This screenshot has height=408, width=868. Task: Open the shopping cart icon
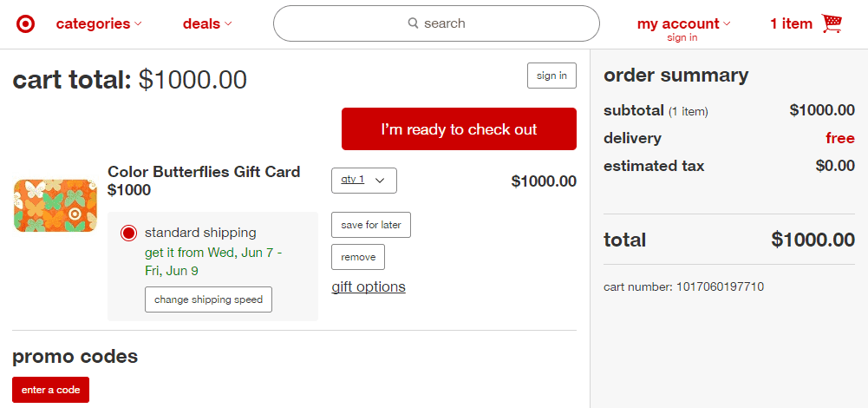832,23
